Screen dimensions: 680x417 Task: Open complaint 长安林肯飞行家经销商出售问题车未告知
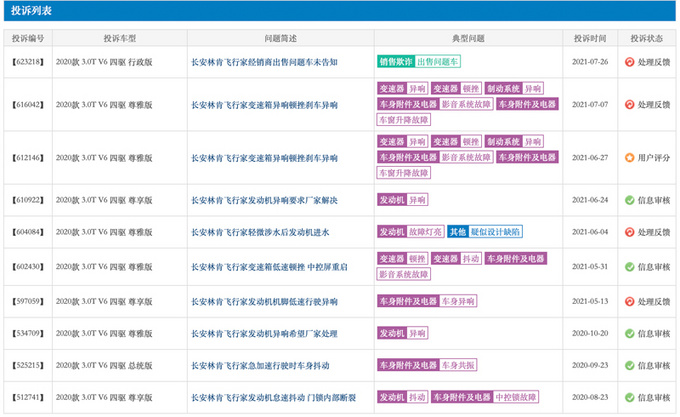coord(264,62)
